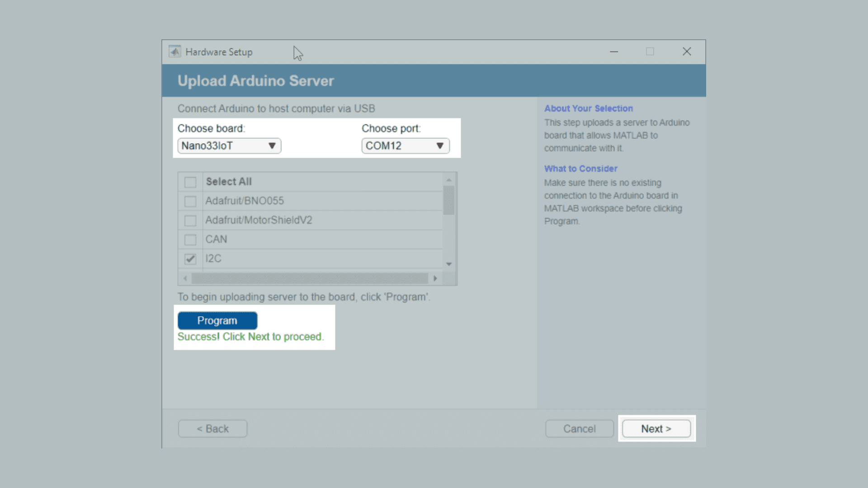Click the vertical scrollbar thumb in library list
Viewport: 868px width, 488px height.
(x=449, y=200)
